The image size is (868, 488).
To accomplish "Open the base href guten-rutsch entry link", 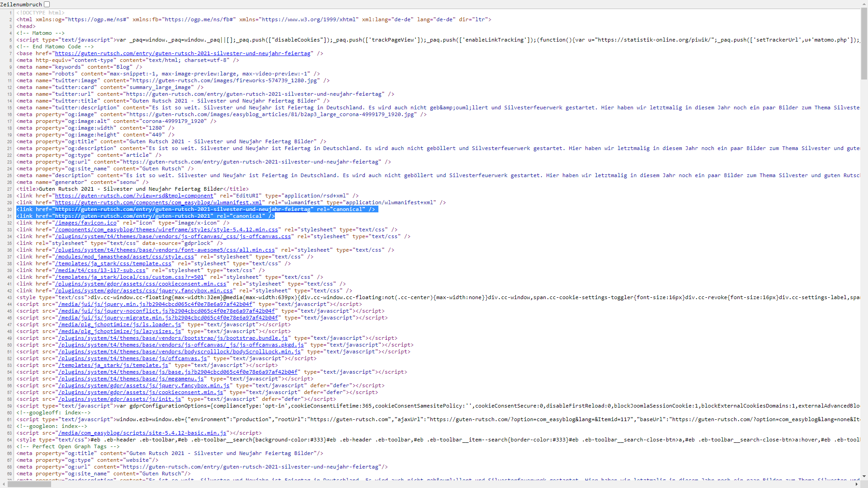I will pyautogui.click(x=183, y=53).
